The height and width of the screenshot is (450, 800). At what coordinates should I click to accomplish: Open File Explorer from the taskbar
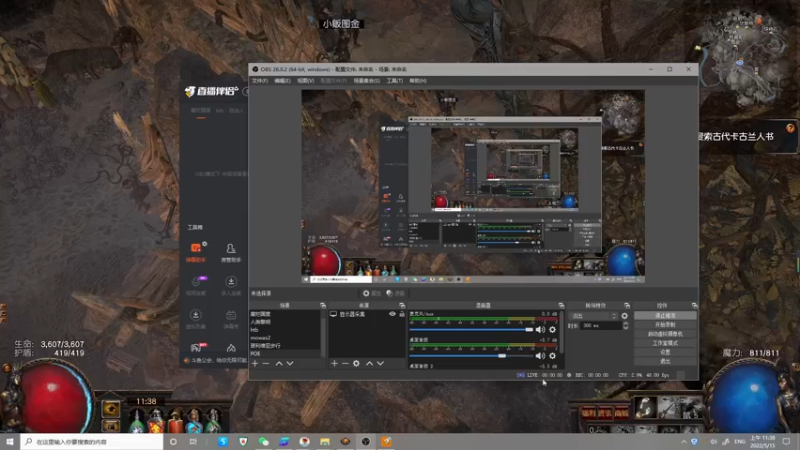click(325, 441)
